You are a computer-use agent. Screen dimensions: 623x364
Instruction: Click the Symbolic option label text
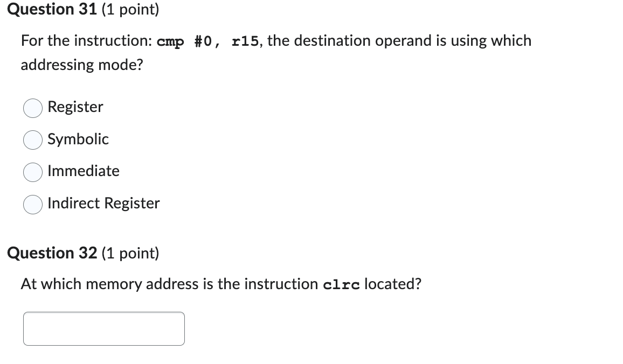click(78, 139)
